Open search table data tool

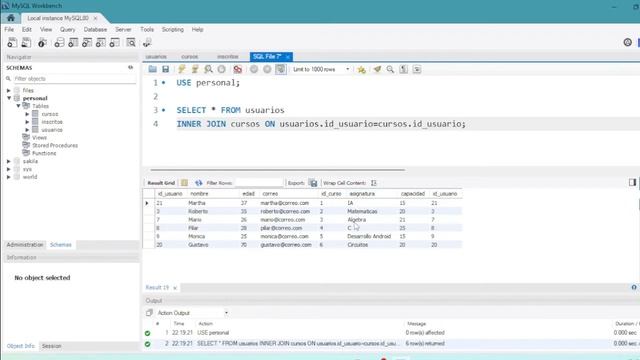pyautogui.click(x=131, y=42)
